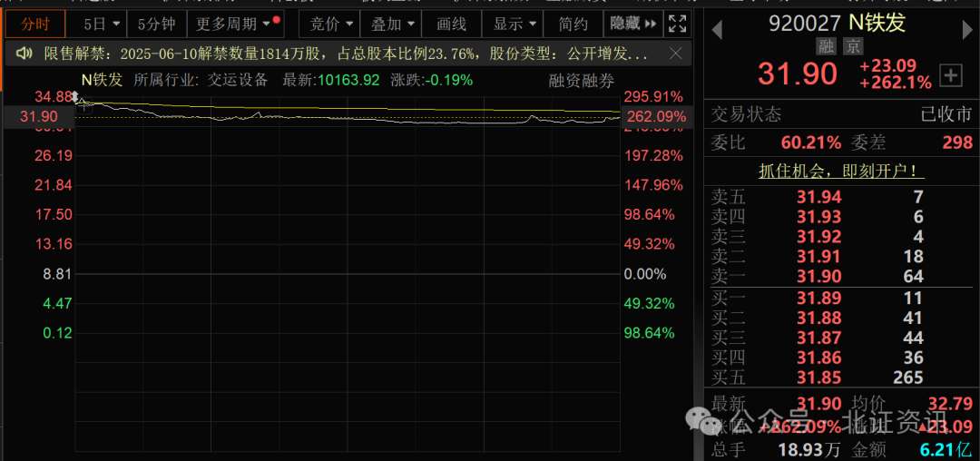Select 卖五 price 31.94
The width and height of the screenshot is (980, 461).
click(819, 198)
